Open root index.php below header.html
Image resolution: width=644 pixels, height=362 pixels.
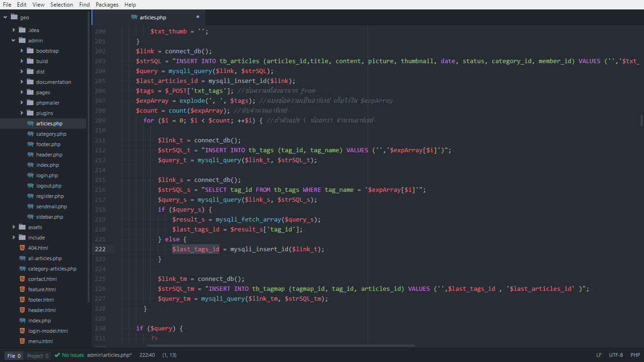pyautogui.click(x=39, y=321)
